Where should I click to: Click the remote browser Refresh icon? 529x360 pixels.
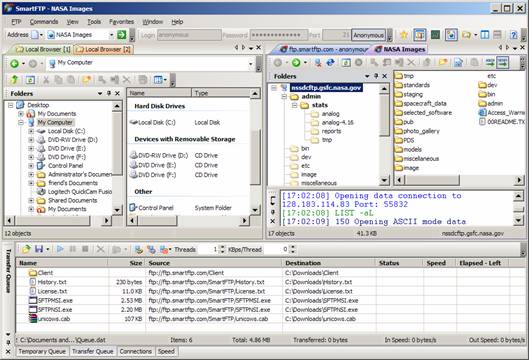click(x=346, y=62)
